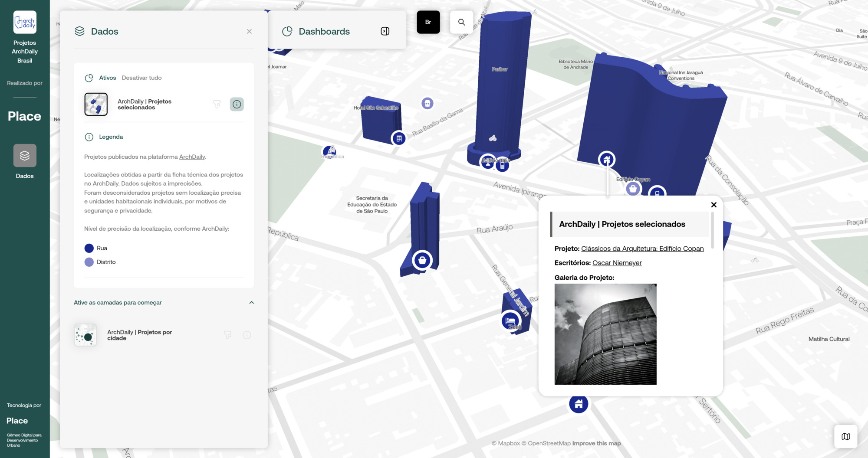Select the Dados layers icon in sidebar

pos(25,155)
